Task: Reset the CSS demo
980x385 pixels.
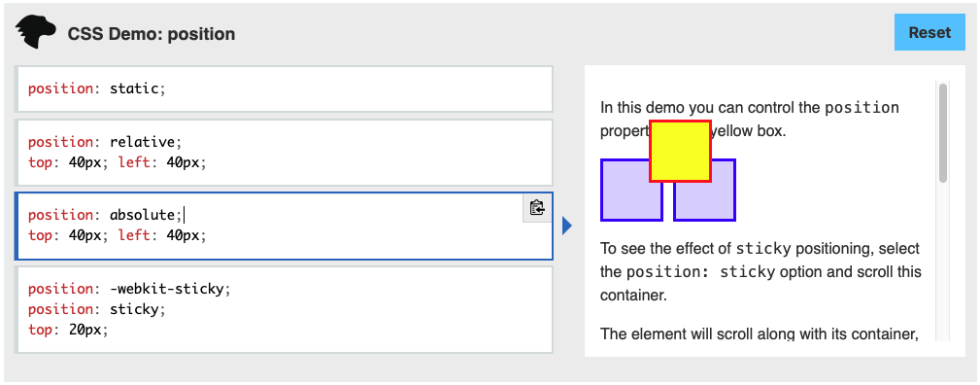Action: (929, 32)
